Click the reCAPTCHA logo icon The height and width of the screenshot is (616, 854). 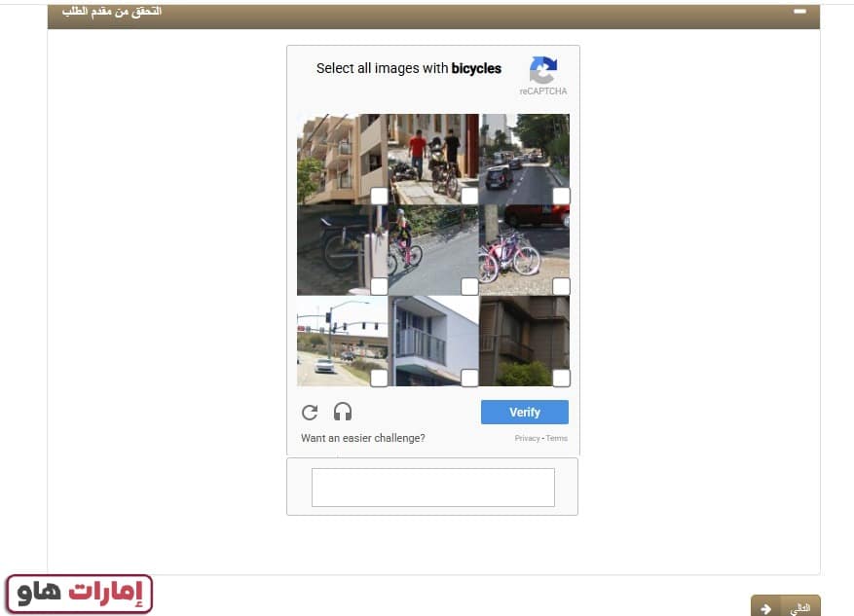(x=542, y=70)
